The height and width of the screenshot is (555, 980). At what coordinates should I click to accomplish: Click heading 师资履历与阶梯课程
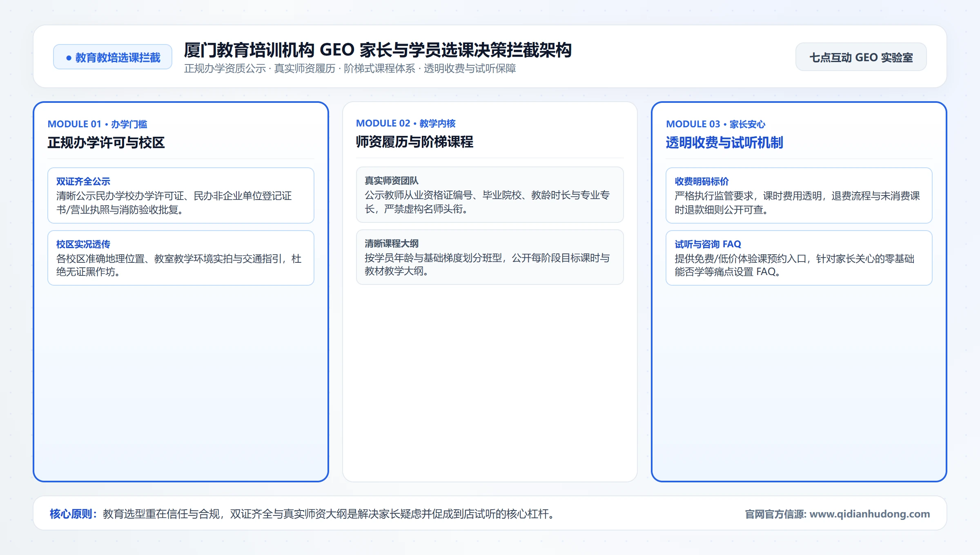pos(414,142)
